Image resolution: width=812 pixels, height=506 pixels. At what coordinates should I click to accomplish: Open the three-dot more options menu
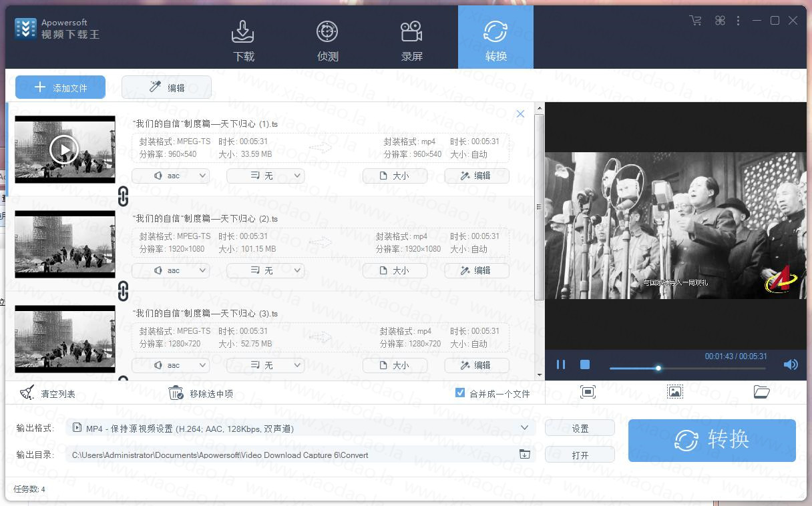(738, 21)
